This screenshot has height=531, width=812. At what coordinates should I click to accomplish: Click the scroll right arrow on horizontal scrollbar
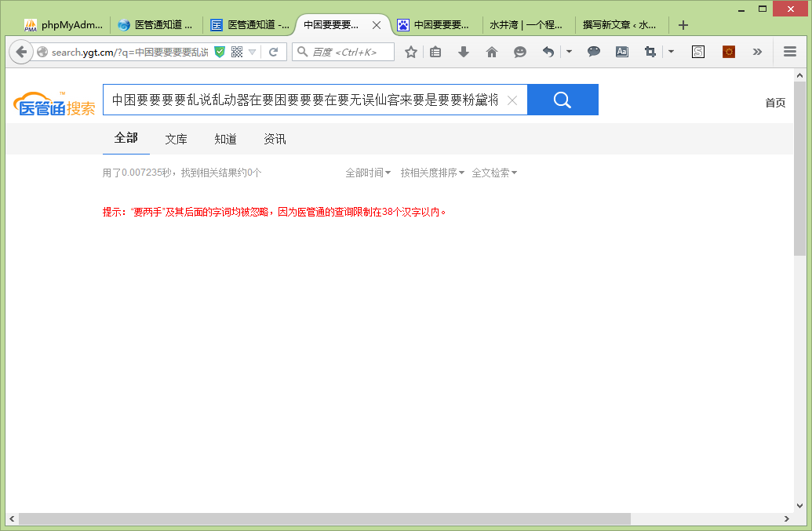coord(787,518)
